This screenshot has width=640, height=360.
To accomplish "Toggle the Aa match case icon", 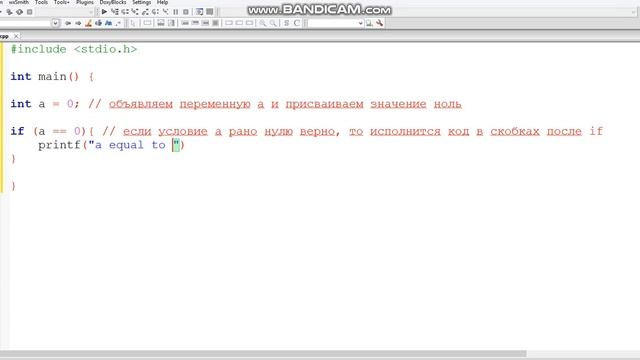I will click(108, 23).
